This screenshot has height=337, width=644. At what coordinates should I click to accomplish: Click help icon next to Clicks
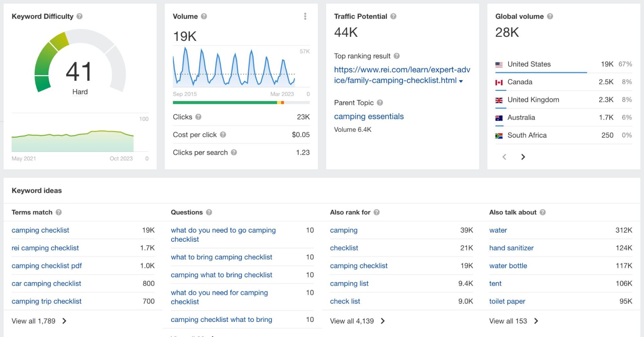click(198, 117)
